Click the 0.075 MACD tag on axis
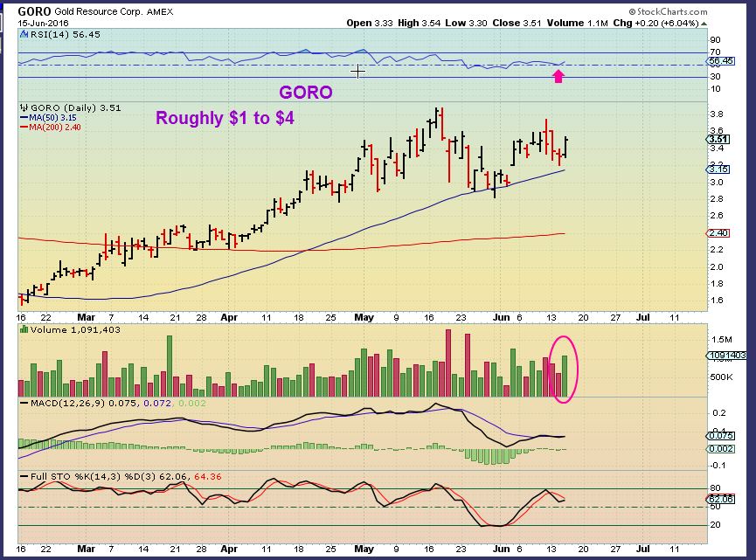Viewport: 756px width, 560px height. (x=721, y=436)
